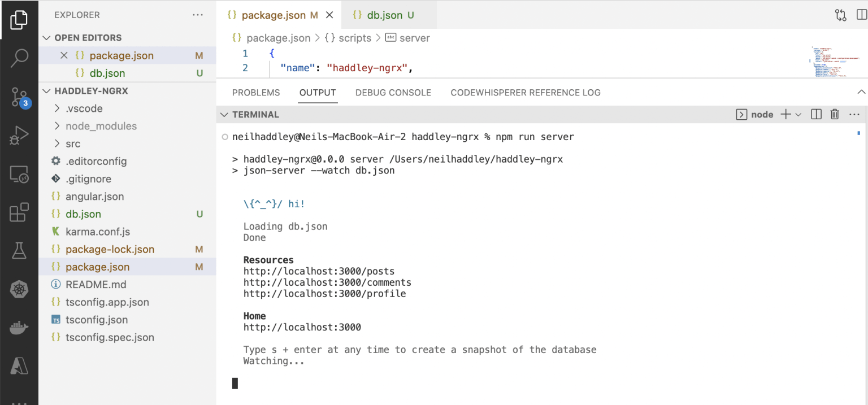This screenshot has width=868, height=405.
Task: Open the Docker view icon
Action: point(19,328)
